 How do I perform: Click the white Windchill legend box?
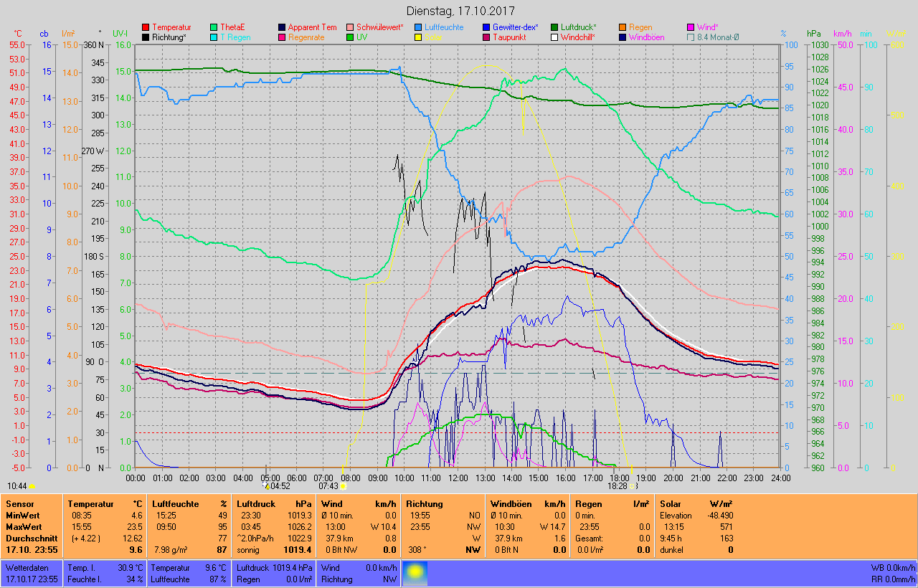(x=555, y=37)
